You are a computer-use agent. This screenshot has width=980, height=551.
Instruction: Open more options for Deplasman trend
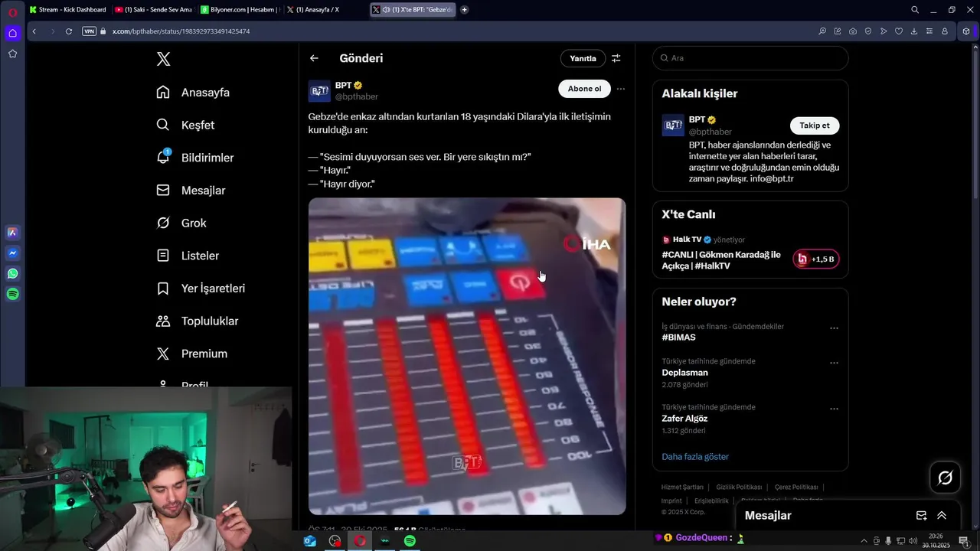click(834, 363)
